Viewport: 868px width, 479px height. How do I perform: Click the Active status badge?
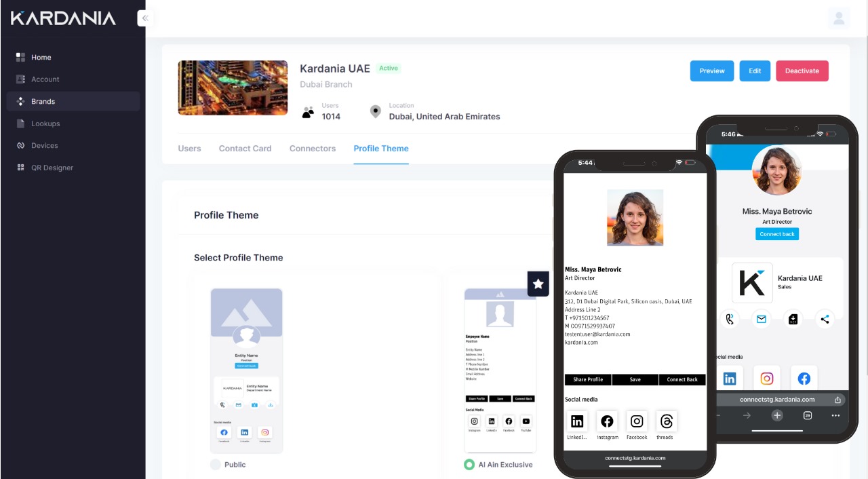(x=389, y=68)
